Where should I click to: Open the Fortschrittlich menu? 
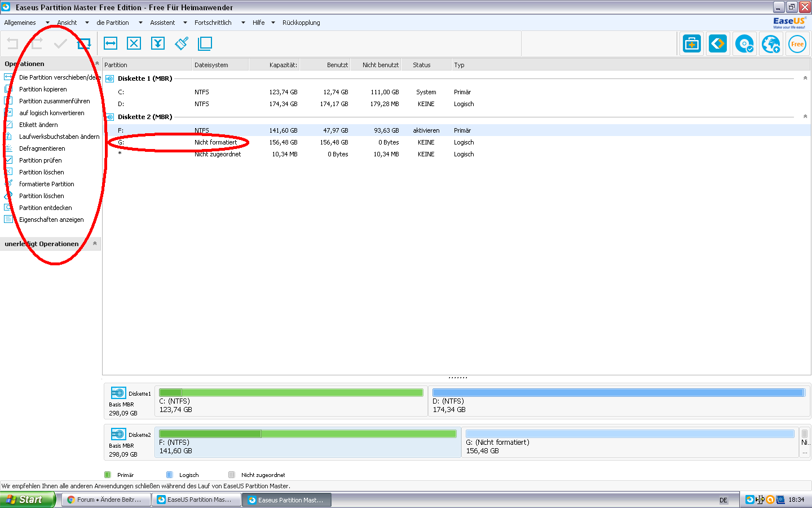click(213, 23)
